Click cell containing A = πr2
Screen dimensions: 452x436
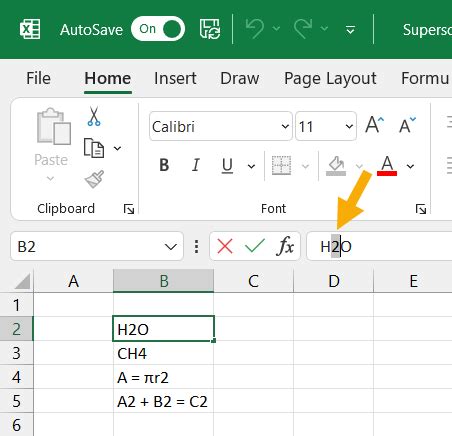163,377
